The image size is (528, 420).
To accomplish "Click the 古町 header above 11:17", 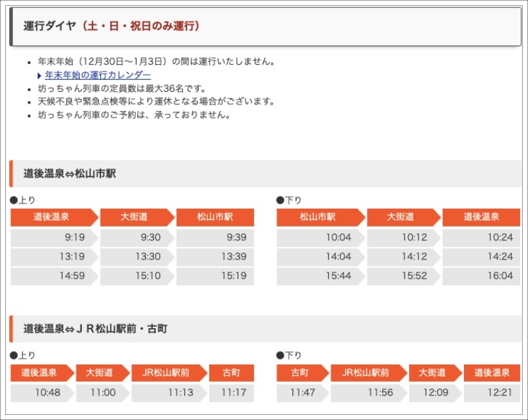I will point(232,373).
